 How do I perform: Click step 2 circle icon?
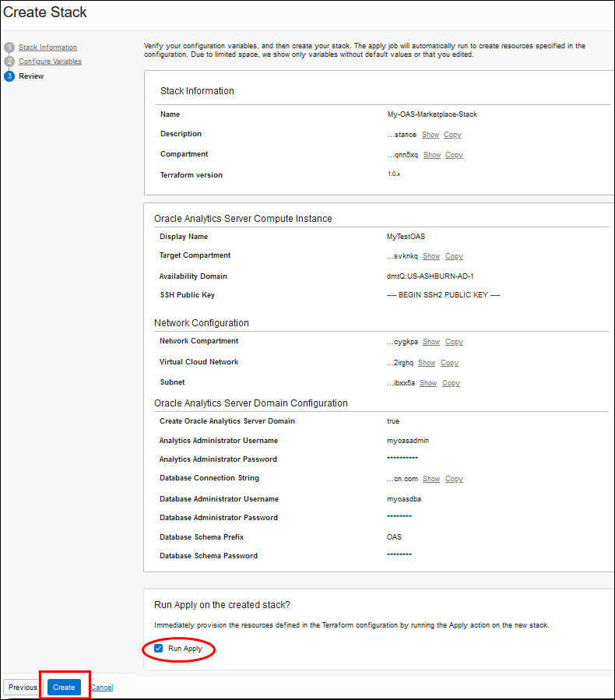coord(9,62)
